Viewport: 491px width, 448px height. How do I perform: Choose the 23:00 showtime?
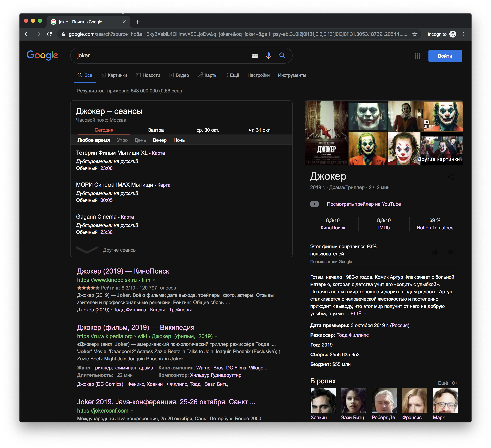(x=107, y=168)
